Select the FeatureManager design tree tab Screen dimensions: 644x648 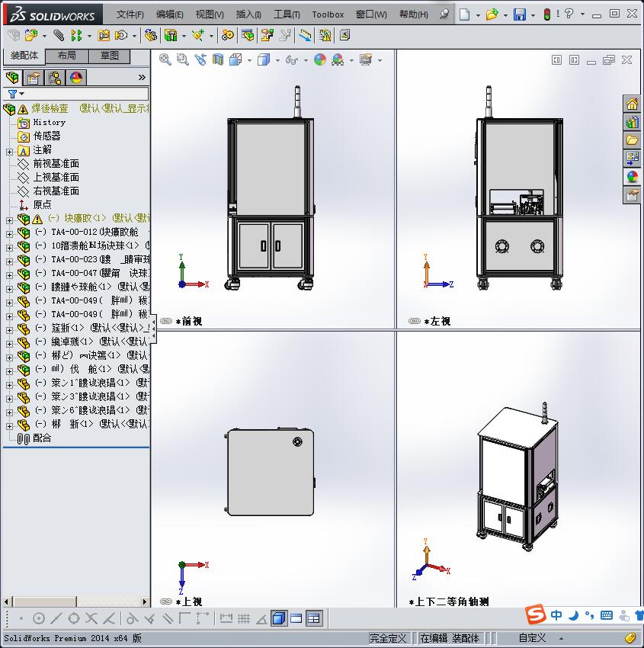click(x=12, y=77)
